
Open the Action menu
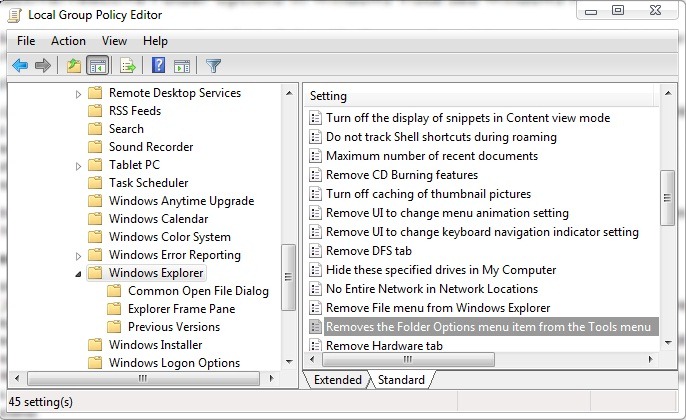click(68, 41)
